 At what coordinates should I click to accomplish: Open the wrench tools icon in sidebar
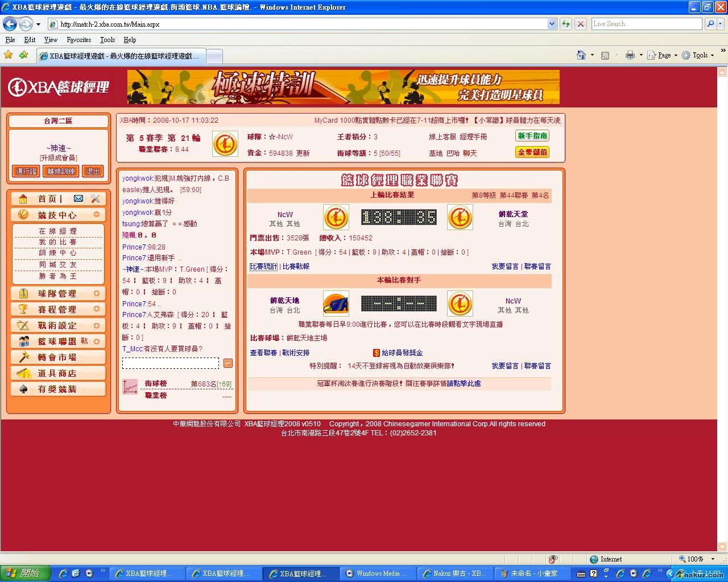pyautogui.click(x=95, y=198)
